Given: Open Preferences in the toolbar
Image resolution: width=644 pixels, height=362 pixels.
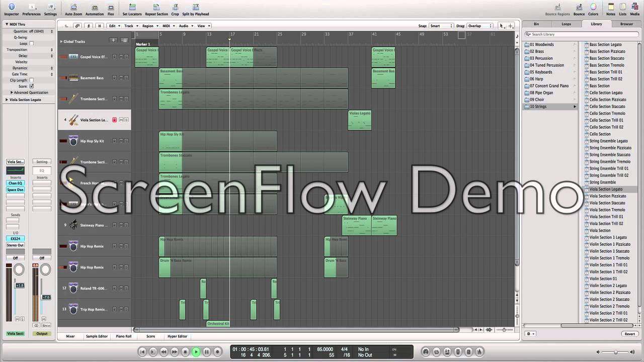Looking at the screenshot, I should pos(31,9).
